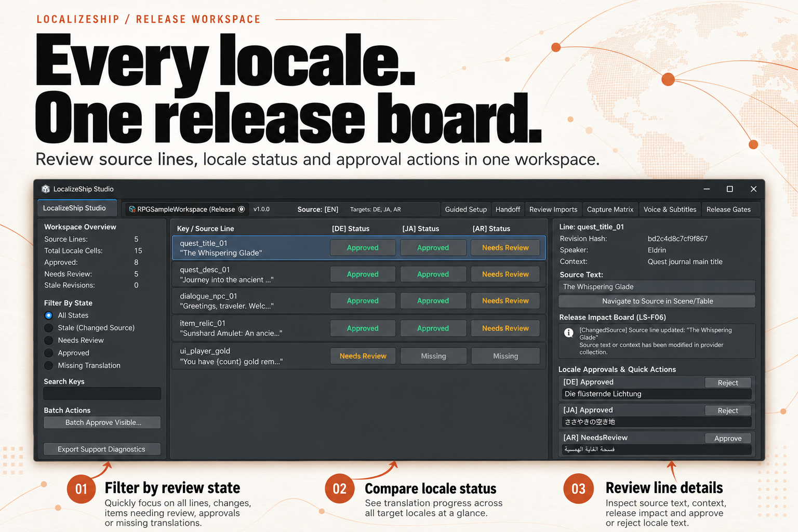Go to the Handoff tab

pyautogui.click(x=508, y=209)
